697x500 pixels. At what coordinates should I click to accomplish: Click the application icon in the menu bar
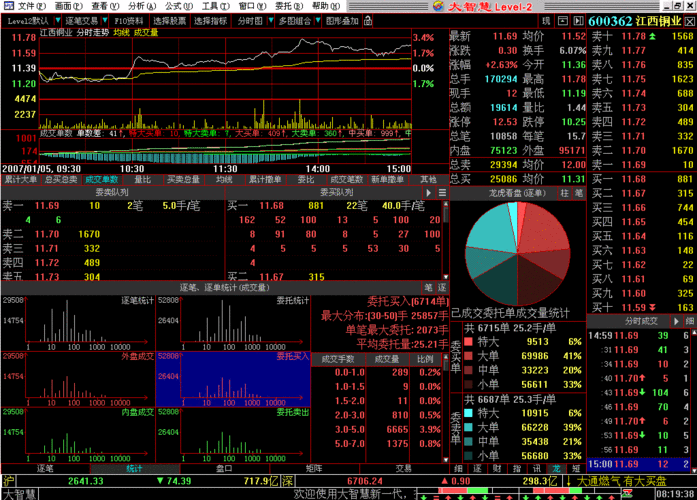tap(8, 6)
